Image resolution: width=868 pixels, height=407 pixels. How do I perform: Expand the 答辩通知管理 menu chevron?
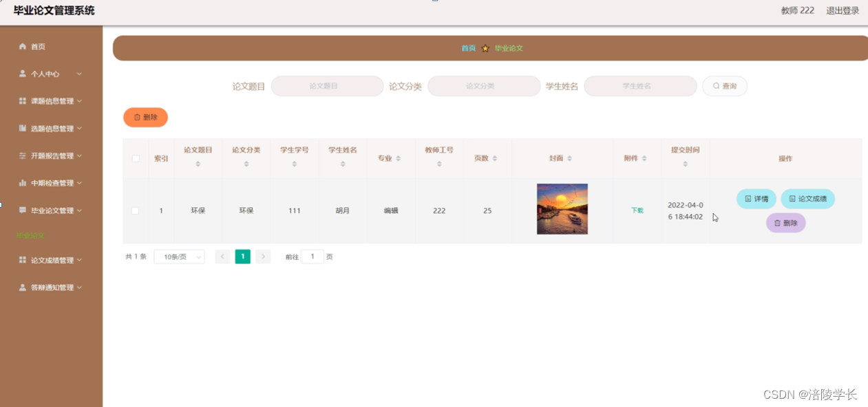(79, 287)
